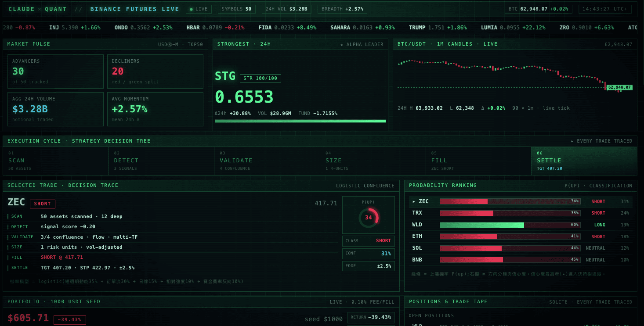Select the AGG 24H VOLUME card

56,109
